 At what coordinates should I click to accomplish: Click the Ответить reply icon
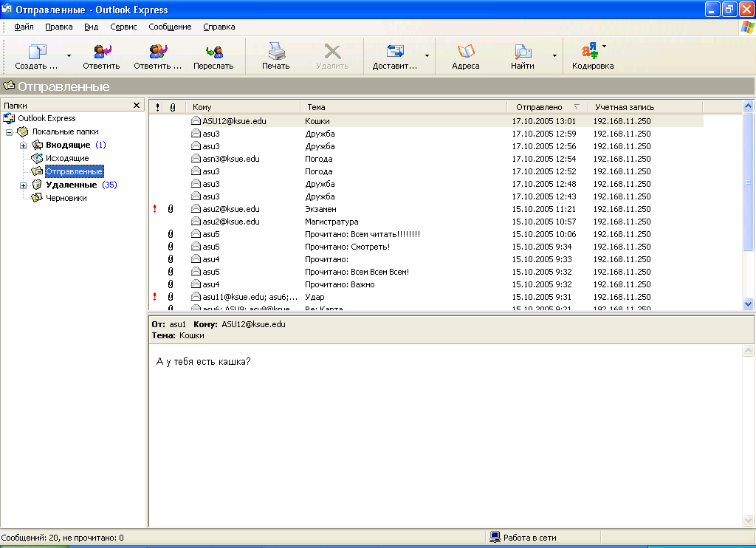click(x=102, y=51)
